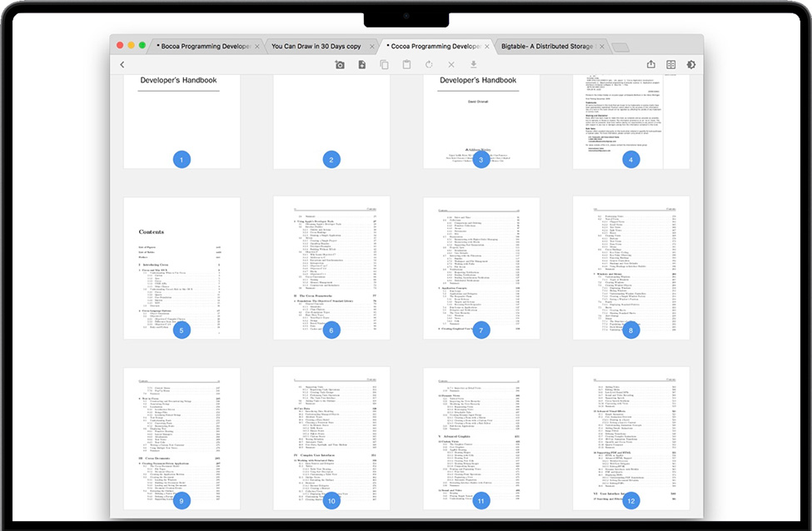This screenshot has height=531, width=812.
Task: Click the yellow minimize window button
Action: tap(131, 46)
